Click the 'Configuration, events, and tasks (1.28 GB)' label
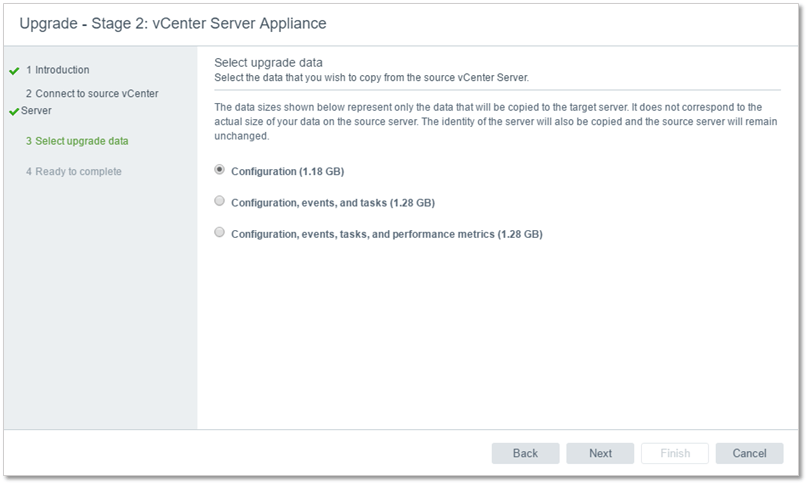The height and width of the screenshot is (485, 808). click(333, 203)
